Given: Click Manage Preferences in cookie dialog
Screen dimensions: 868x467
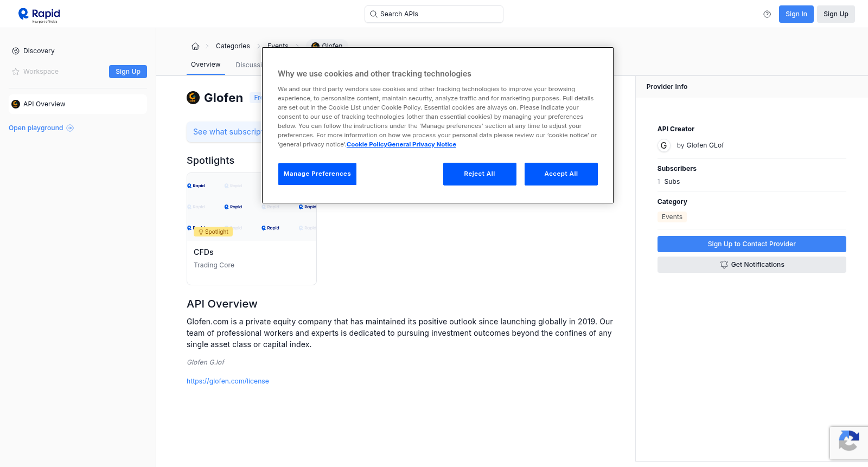Looking at the screenshot, I should coord(317,174).
